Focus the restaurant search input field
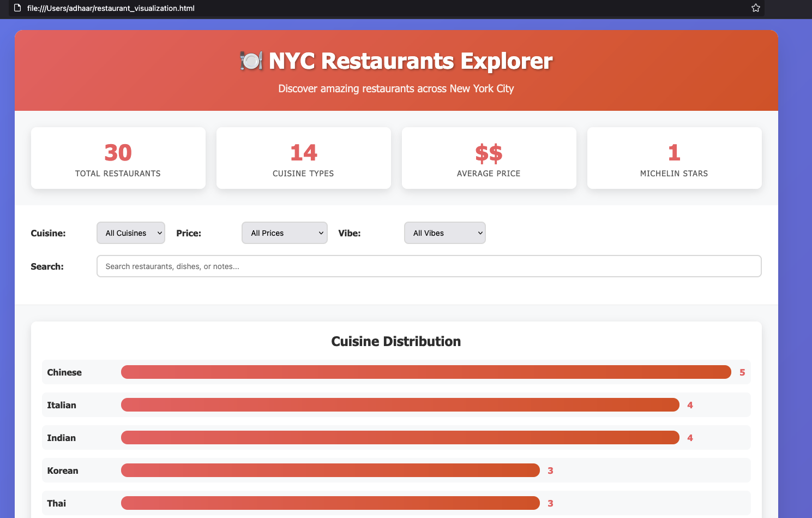The height and width of the screenshot is (518, 812). pyautogui.click(x=429, y=266)
